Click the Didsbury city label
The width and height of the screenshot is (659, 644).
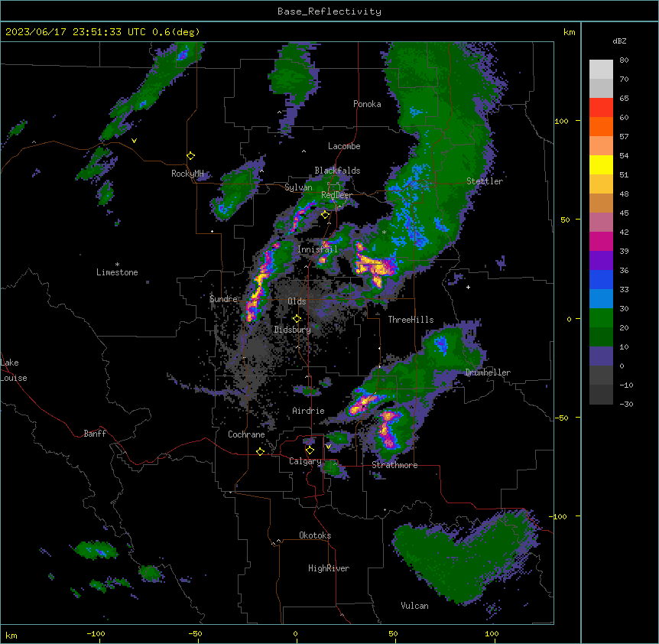click(293, 330)
